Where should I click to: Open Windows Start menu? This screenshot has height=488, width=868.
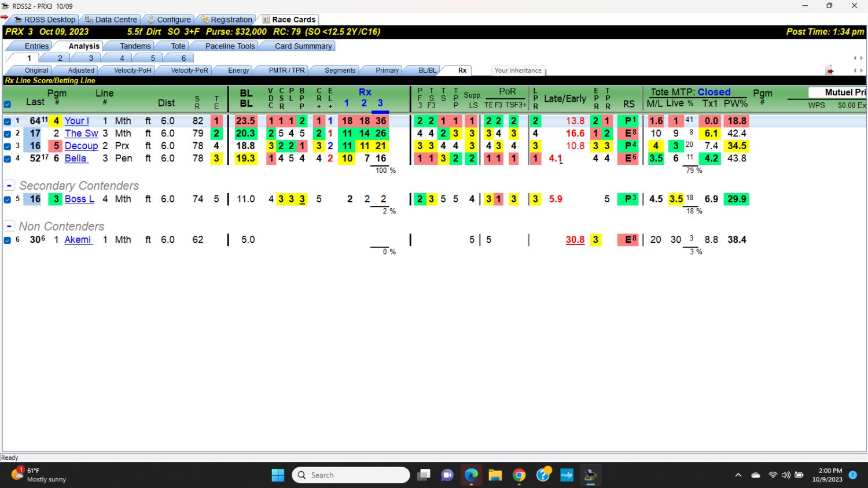[278, 475]
